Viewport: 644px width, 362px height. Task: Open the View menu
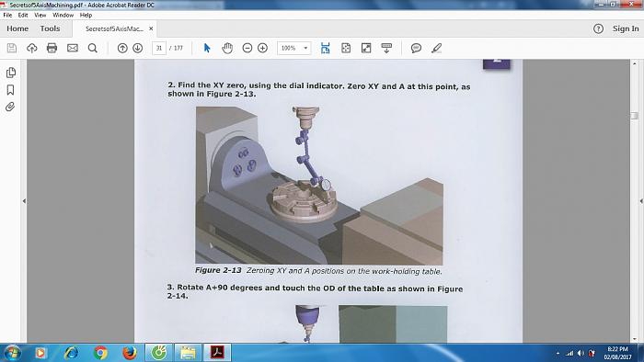40,15
